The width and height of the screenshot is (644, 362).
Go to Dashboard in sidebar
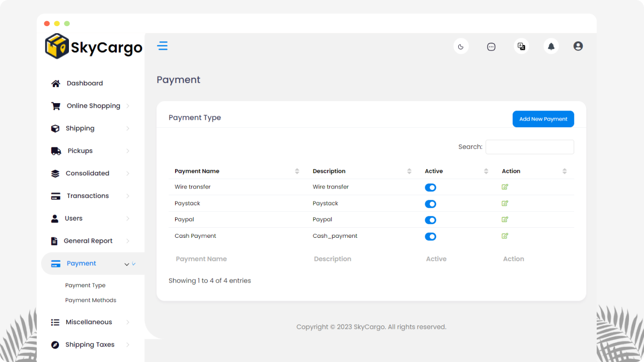point(85,83)
